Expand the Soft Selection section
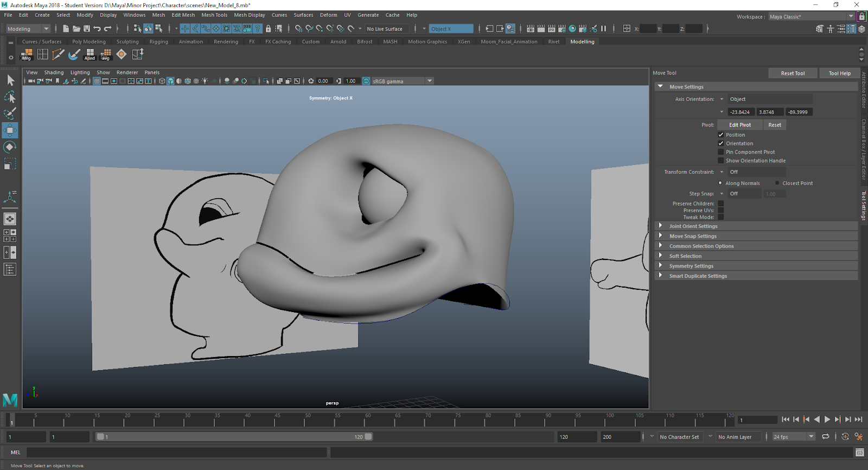 pos(756,256)
